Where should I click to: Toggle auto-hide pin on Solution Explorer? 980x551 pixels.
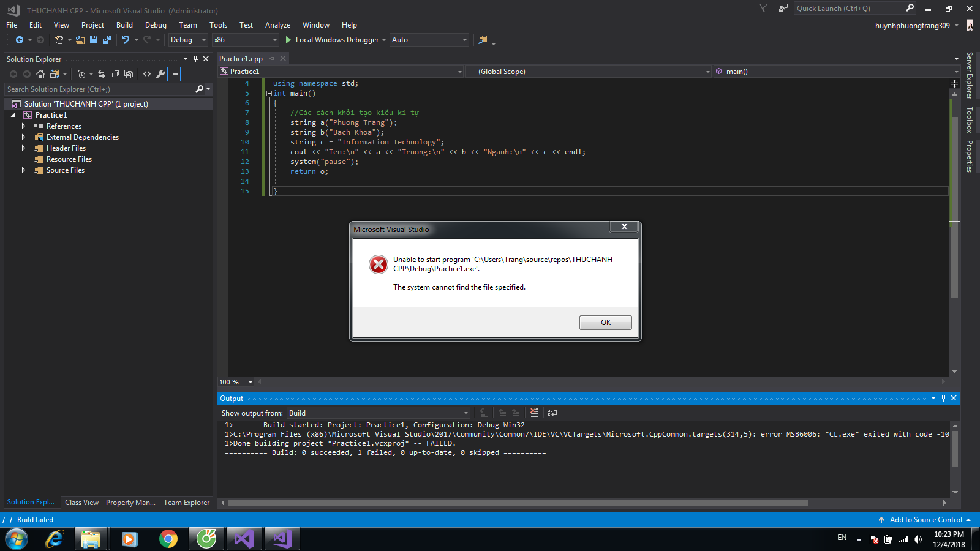click(x=195, y=59)
